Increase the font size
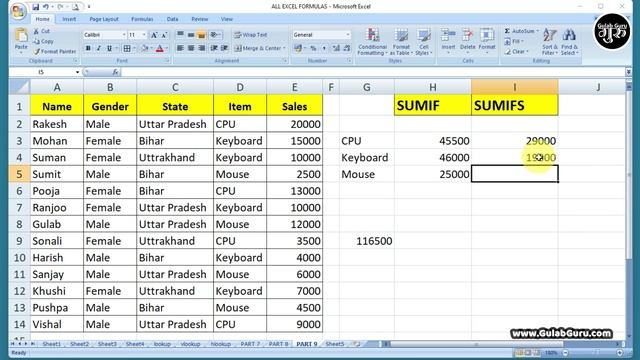The height and width of the screenshot is (360, 640). click(x=154, y=35)
